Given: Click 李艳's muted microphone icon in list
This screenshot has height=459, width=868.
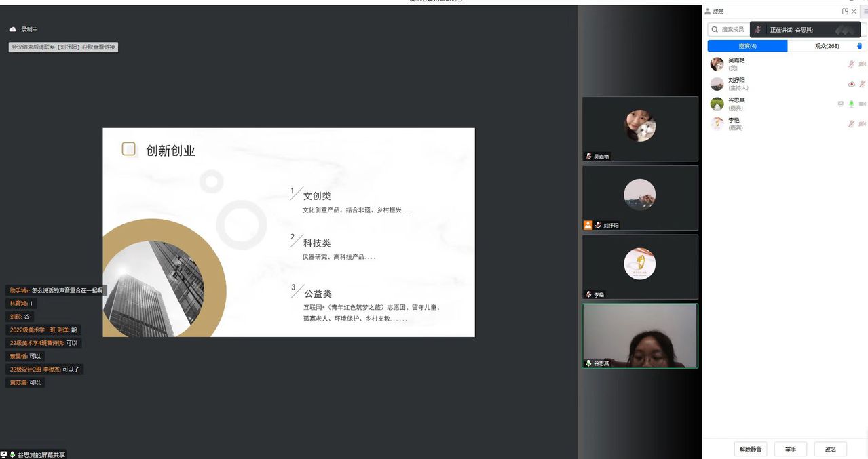Looking at the screenshot, I should point(851,124).
